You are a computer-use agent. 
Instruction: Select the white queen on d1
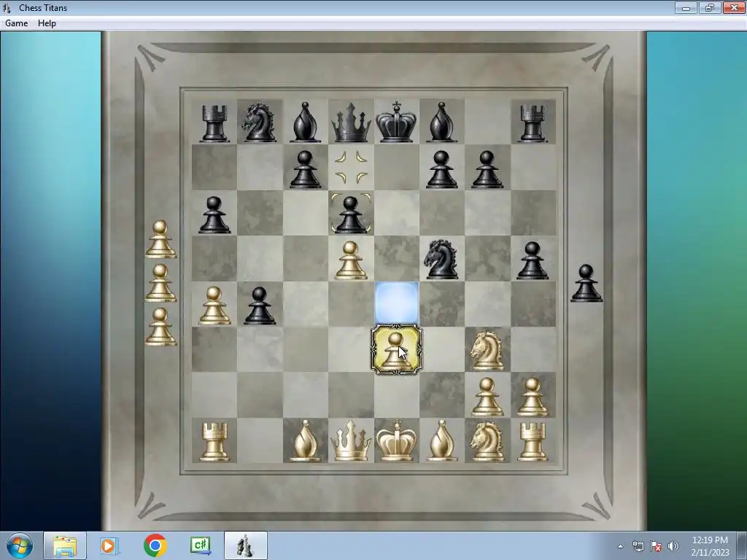tap(351, 441)
